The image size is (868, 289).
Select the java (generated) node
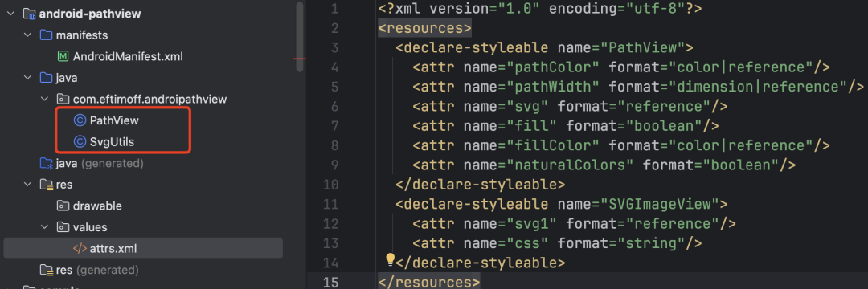tap(100, 164)
